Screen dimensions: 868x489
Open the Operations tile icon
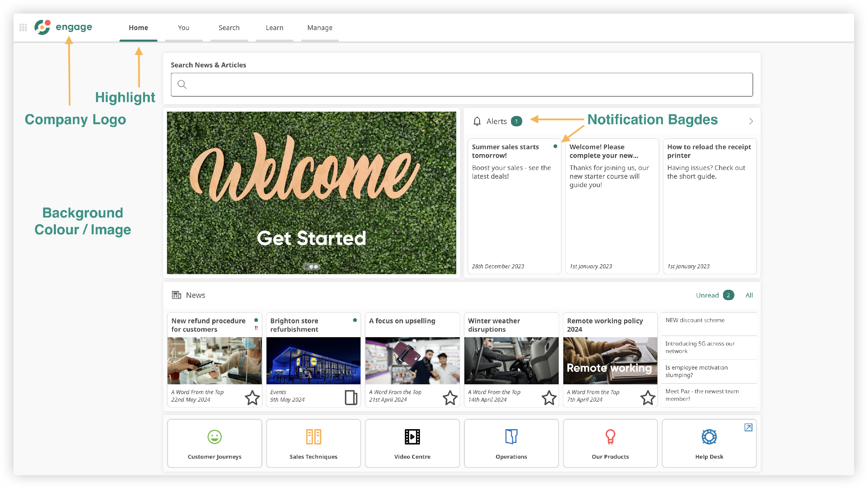click(511, 437)
